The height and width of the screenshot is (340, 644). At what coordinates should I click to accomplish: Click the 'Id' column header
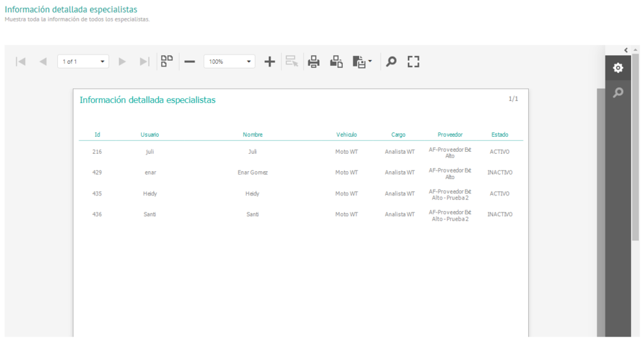(97, 135)
